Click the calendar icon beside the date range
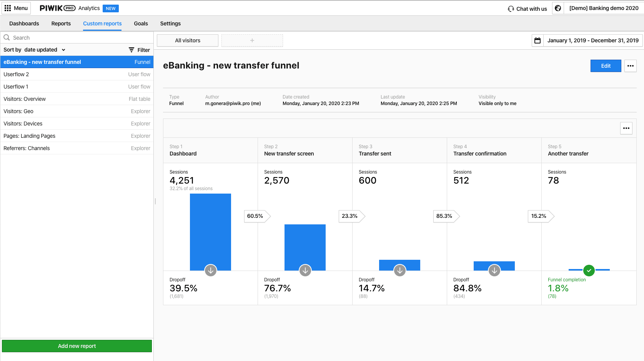 pyautogui.click(x=537, y=40)
